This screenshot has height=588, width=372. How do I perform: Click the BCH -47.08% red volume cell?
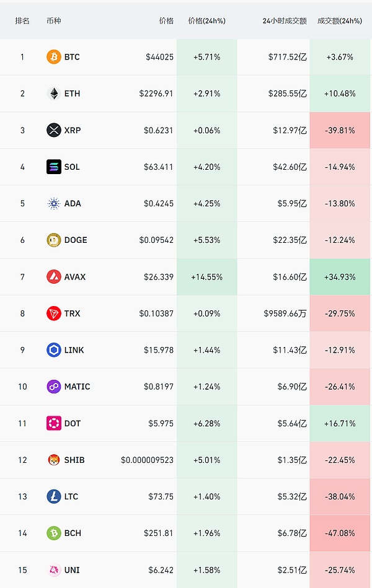click(340, 533)
